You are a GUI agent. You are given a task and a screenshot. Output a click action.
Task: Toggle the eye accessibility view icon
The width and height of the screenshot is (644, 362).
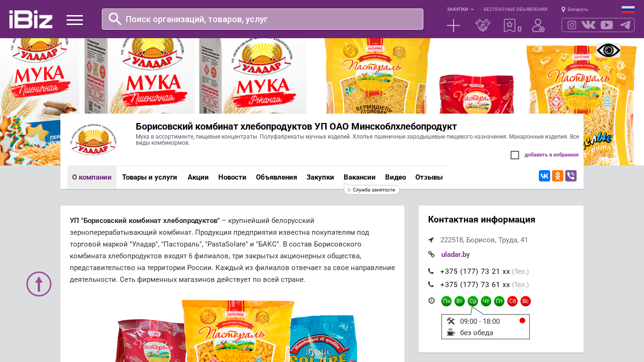[608, 50]
